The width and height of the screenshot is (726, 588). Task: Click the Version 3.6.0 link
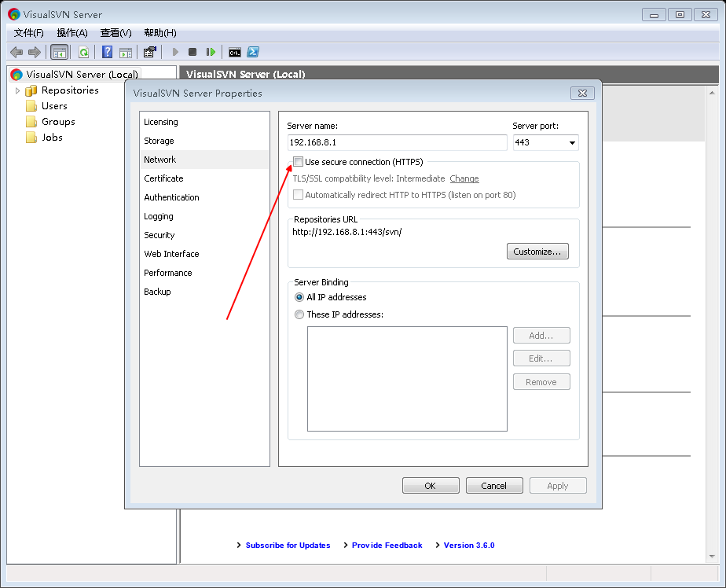tap(469, 546)
